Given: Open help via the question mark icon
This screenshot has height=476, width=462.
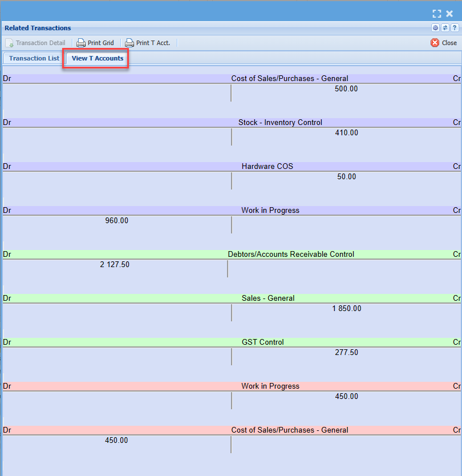Looking at the screenshot, I should coord(455,28).
